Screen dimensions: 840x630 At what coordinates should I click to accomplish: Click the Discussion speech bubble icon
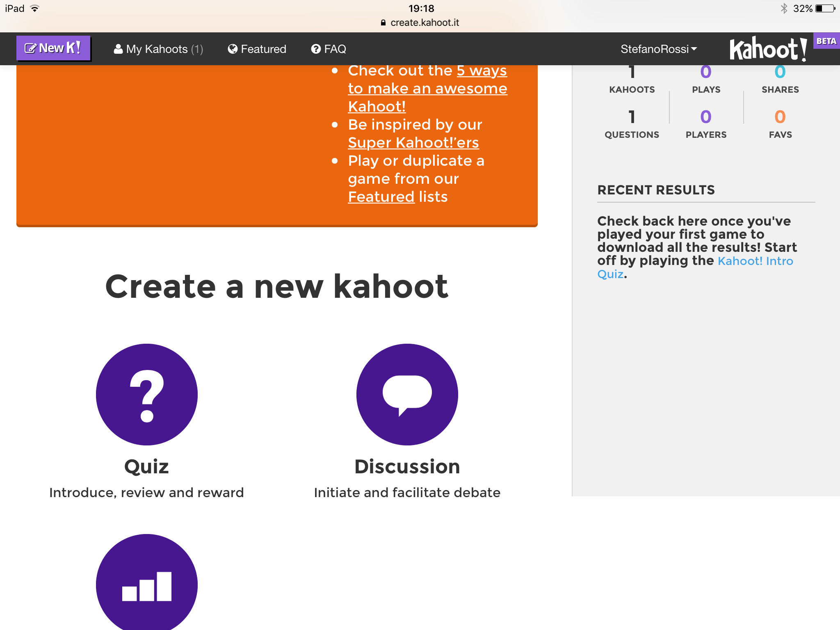(407, 394)
